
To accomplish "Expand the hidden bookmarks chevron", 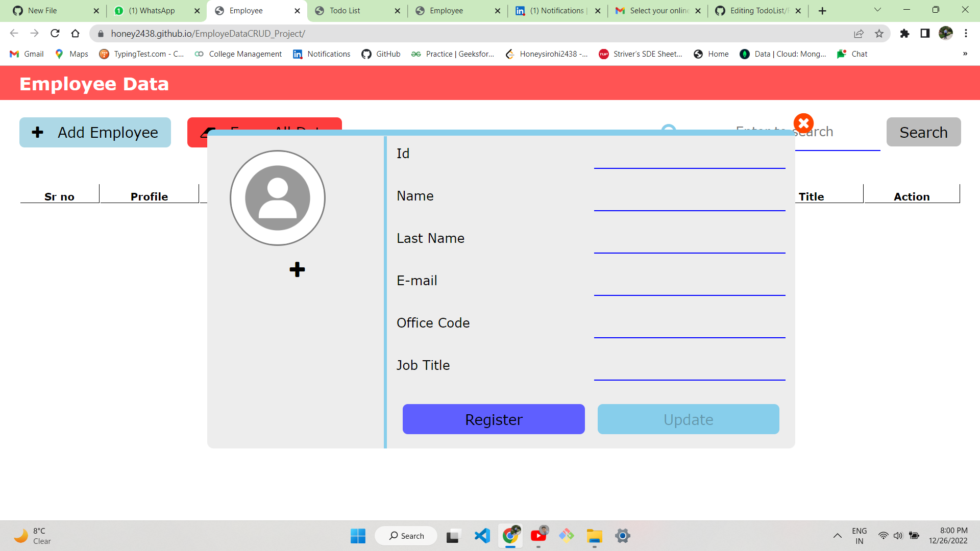I will tap(965, 54).
